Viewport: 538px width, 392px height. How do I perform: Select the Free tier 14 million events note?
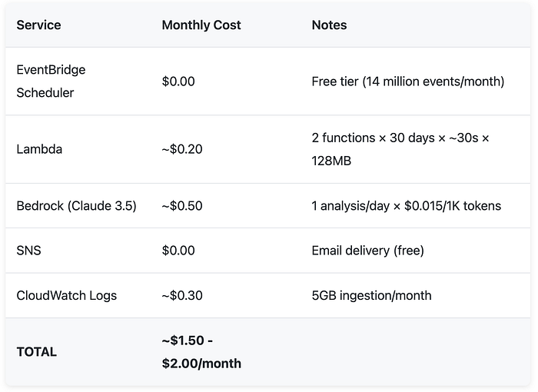pyautogui.click(x=408, y=81)
